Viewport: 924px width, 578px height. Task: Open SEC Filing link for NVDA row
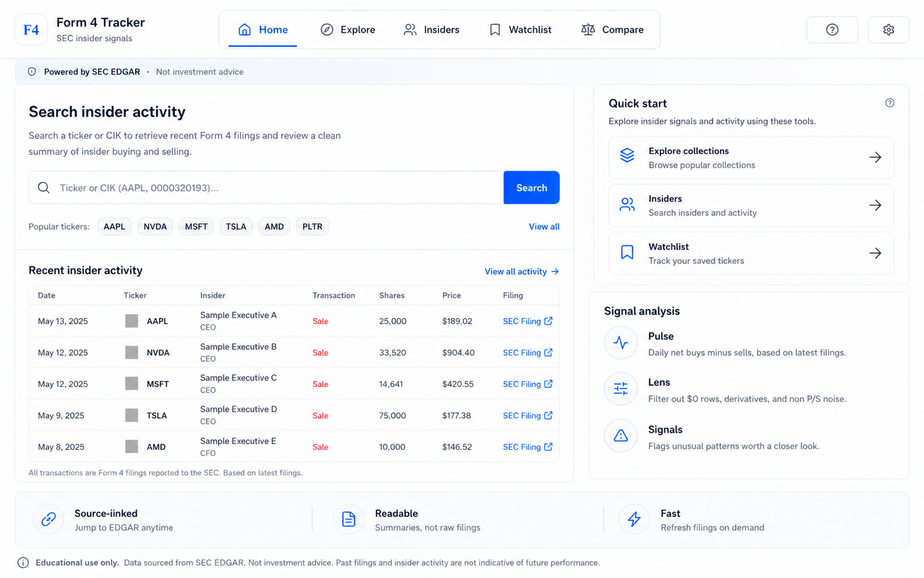click(x=527, y=353)
